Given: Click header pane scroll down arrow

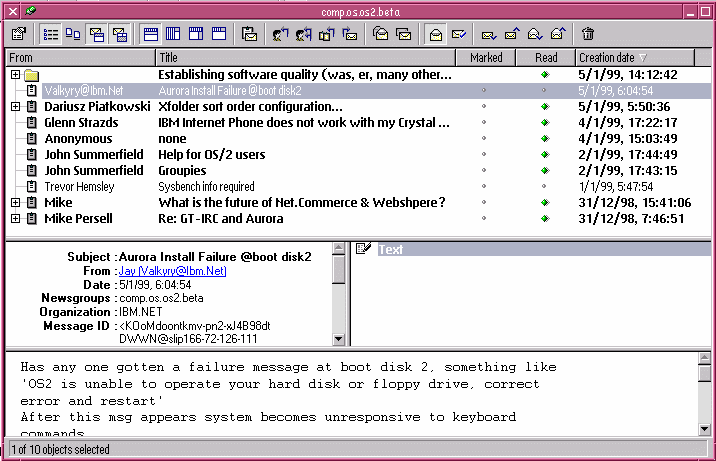Looking at the screenshot, I should tap(338, 339).
